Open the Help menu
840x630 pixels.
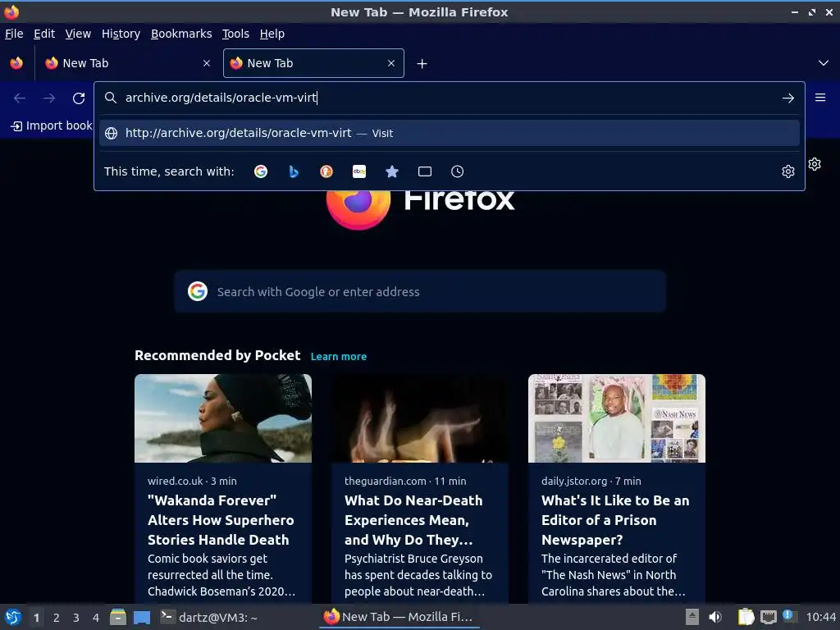(x=272, y=34)
